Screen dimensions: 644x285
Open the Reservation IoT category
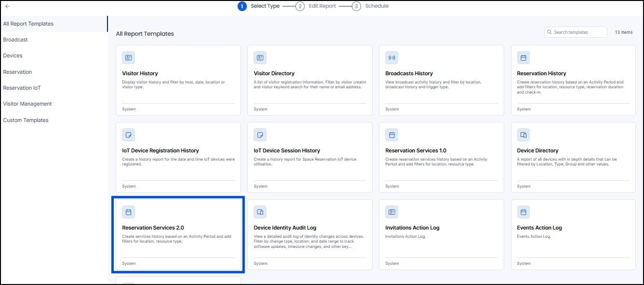(22, 88)
